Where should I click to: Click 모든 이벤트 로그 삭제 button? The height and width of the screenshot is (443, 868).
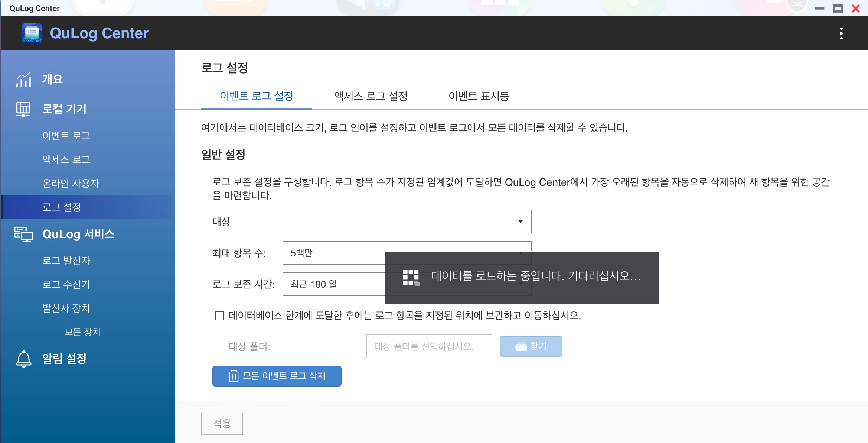click(x=277, y=376)
